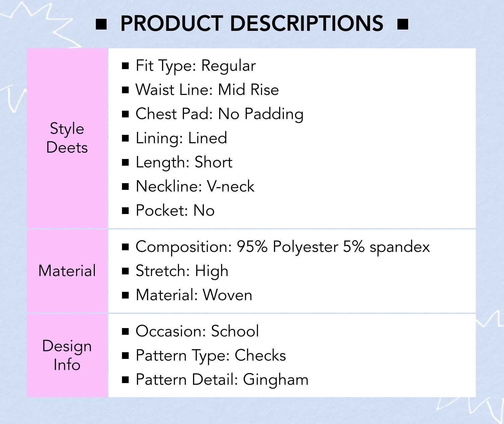
Task: Select the Lining: Lined entry
Action: pyautogui.click(x=181, y=138)
